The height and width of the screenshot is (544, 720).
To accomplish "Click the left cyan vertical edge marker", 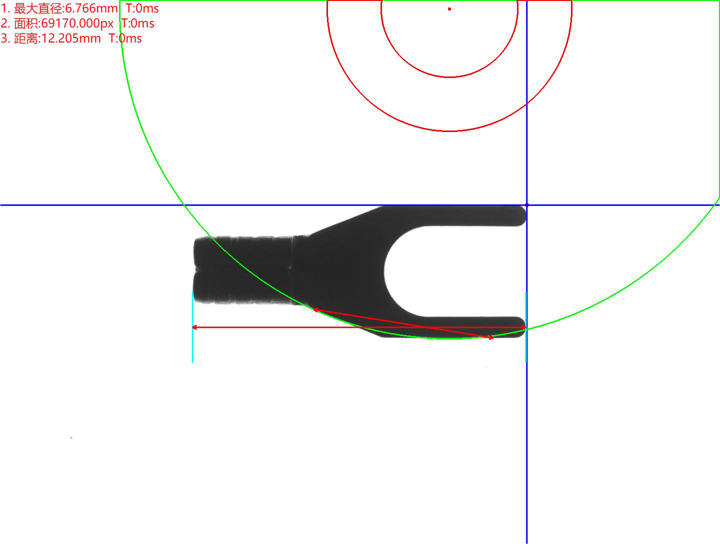I will (192, 330).
